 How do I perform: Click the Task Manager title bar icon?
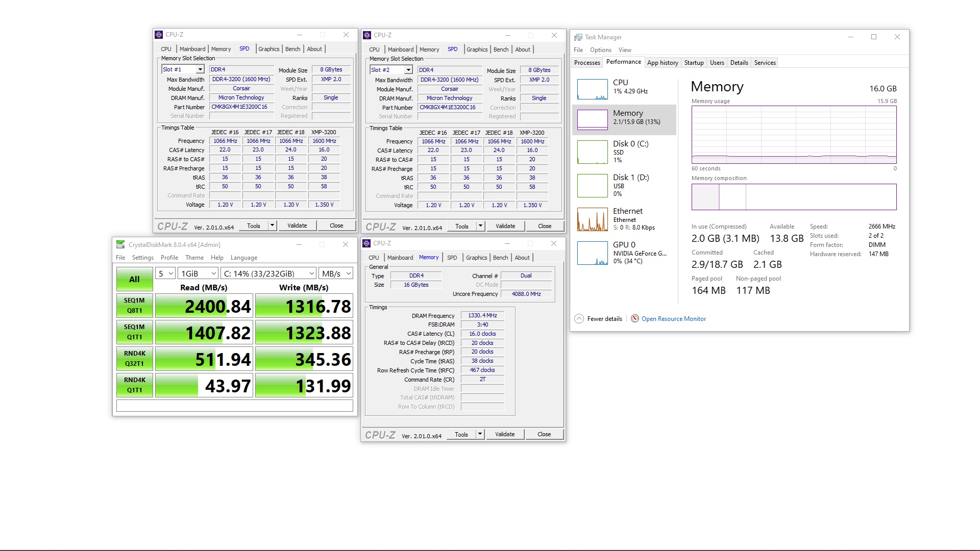(x=578, y=37)
